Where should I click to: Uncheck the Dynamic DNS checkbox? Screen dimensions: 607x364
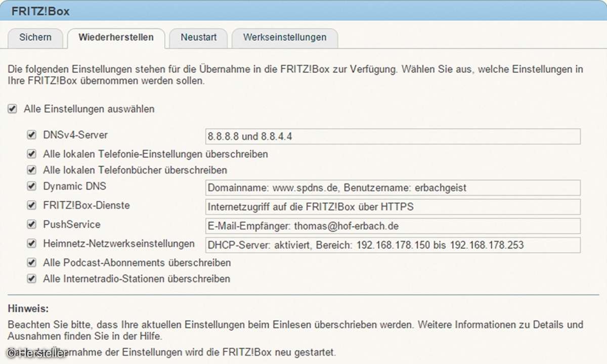coord(32,186)
